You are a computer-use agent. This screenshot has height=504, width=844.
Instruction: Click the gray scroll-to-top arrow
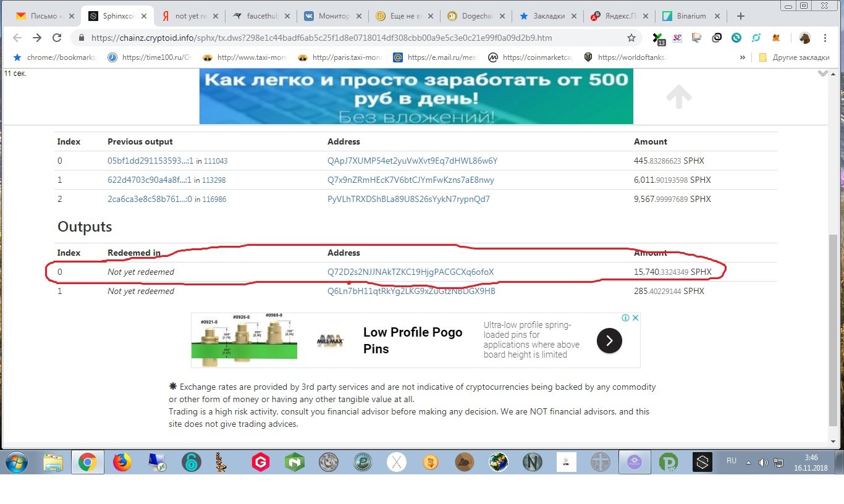tap(678, 96)
